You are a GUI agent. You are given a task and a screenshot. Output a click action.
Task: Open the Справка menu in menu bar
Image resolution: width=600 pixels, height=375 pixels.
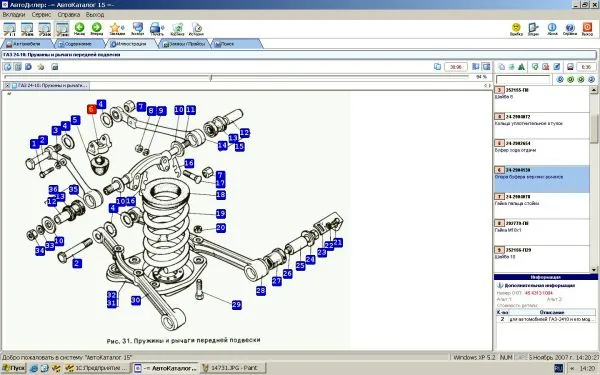(69, 15)
